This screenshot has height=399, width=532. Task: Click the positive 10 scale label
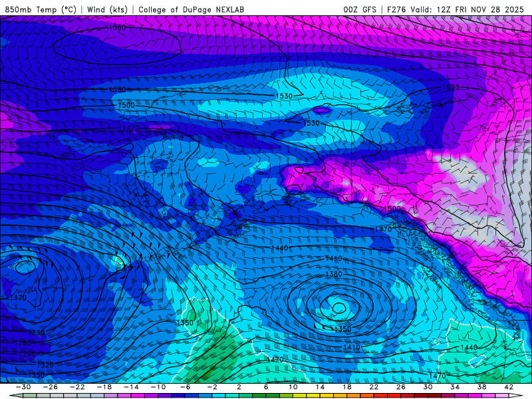point(293,387)
